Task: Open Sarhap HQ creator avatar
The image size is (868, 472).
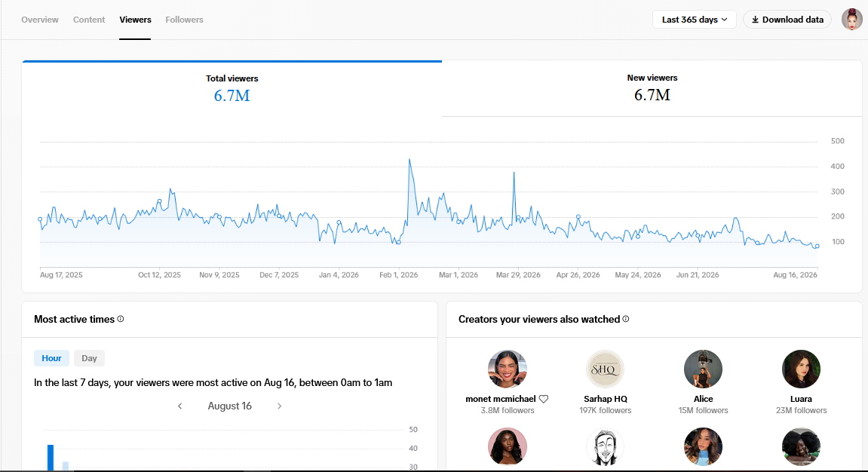Action: 605,369
